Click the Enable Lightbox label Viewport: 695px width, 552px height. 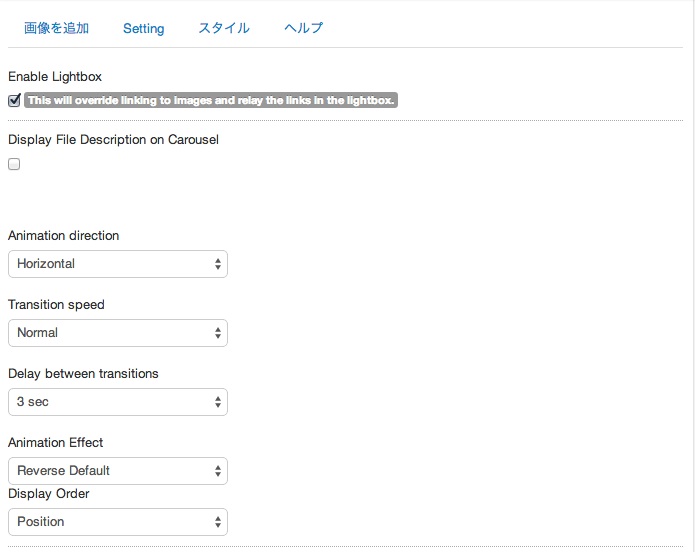point(55,76)
